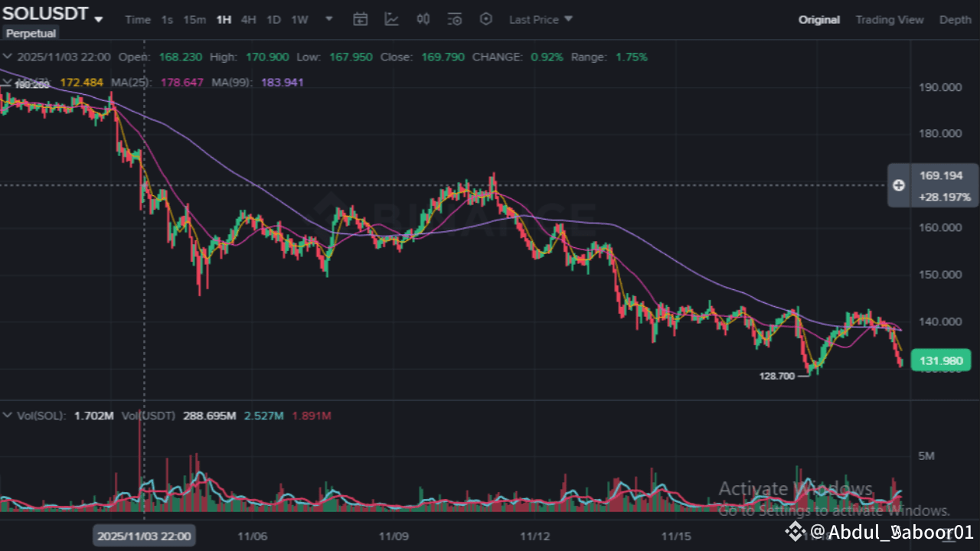Click the plus icon on price marker
Viewport: 980px width, 551px height.
(x=899, y=185)
